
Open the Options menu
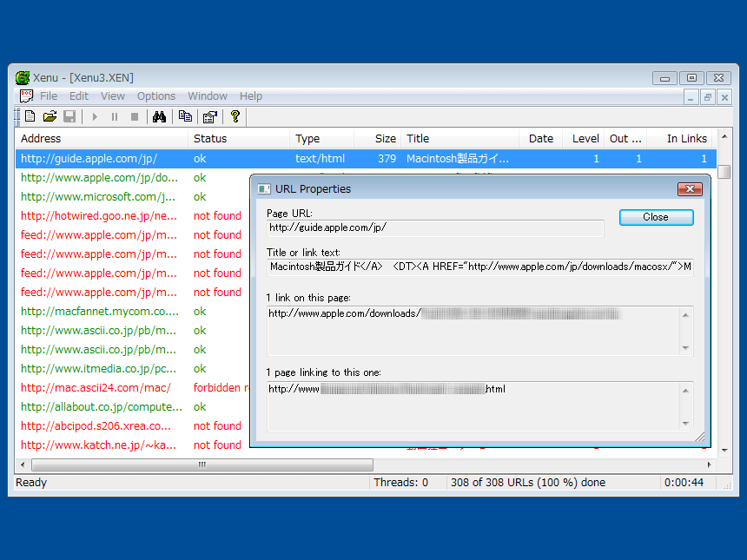click(x=156, y=96)
